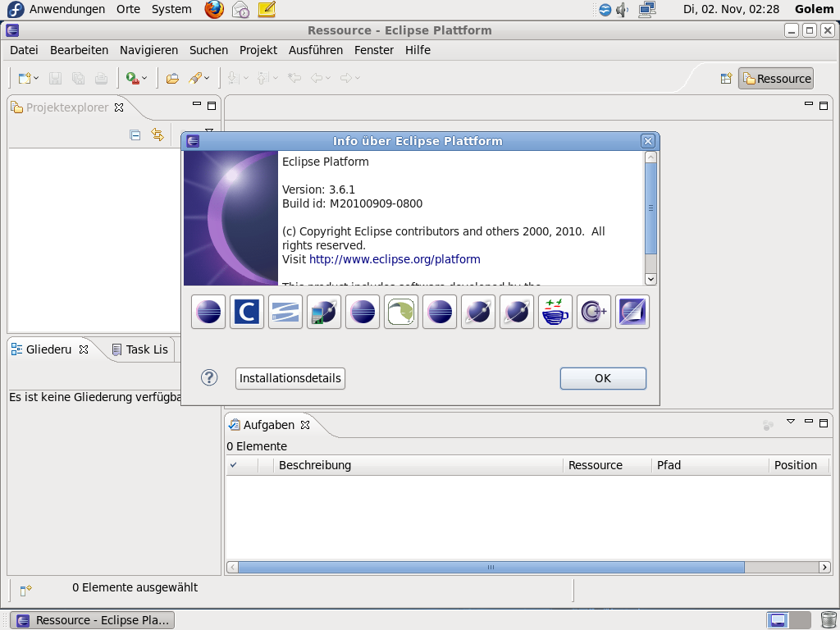
Task: Click the mobile device feature icon
Action: [324, 312]
